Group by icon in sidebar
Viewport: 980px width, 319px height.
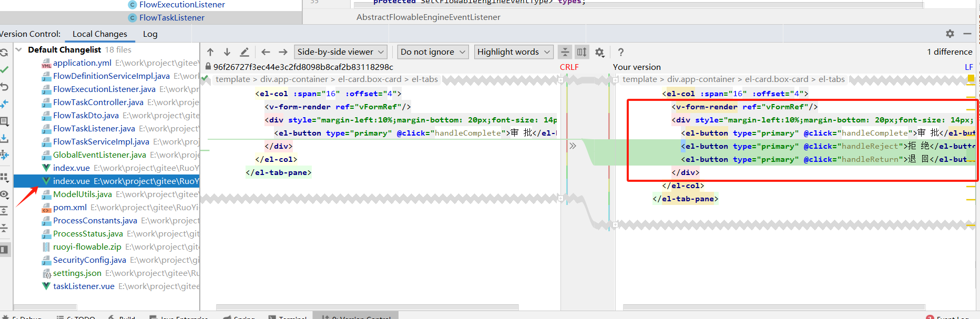[x=4, y=177]
